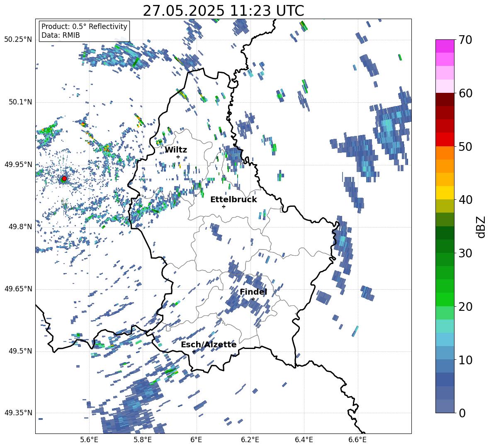Click the 40 colorbar tick label
The width and height of the screenshot is (491, 448).
465,200
